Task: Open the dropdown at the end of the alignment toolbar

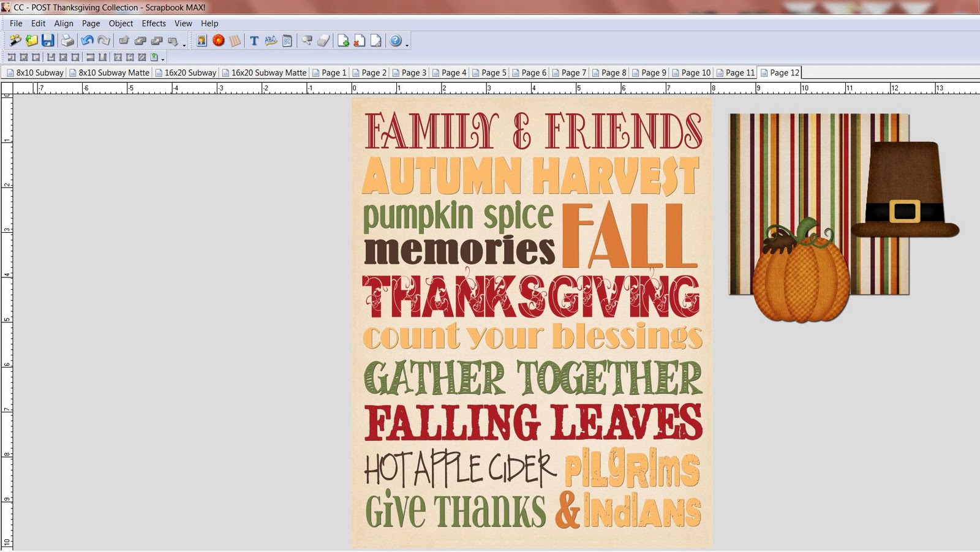Action: (162, 58)
